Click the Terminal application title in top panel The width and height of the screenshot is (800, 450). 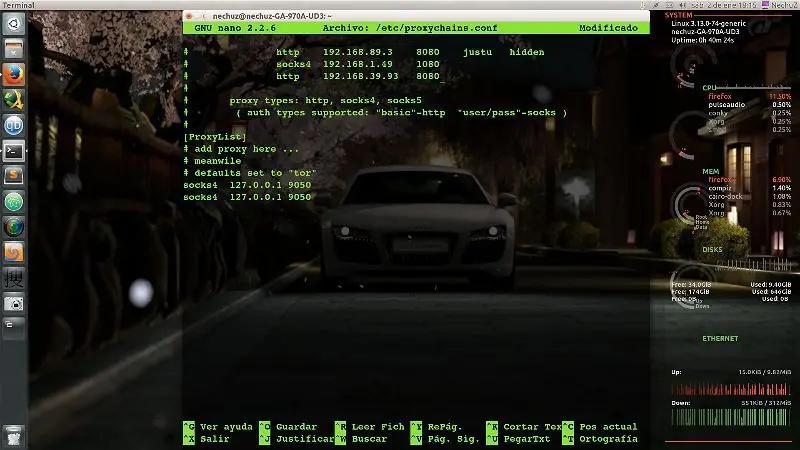click(x=18, y=5)
